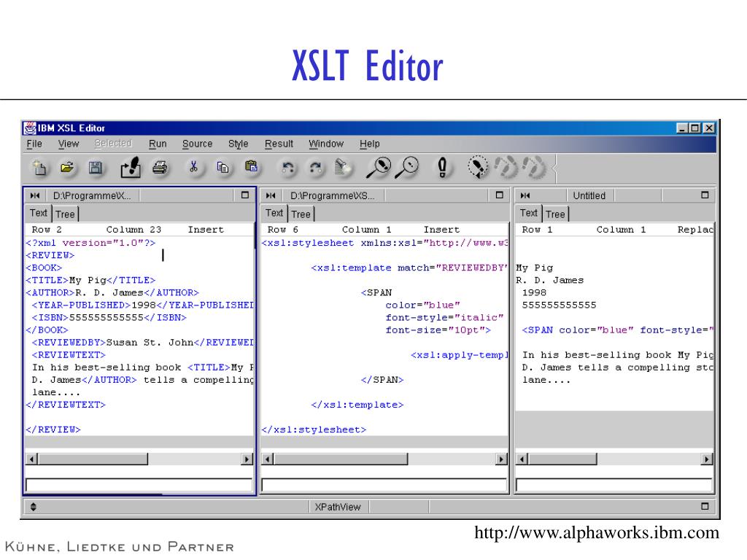
Task: Click the input field below stylesheet pane
Action: [384, 485]
